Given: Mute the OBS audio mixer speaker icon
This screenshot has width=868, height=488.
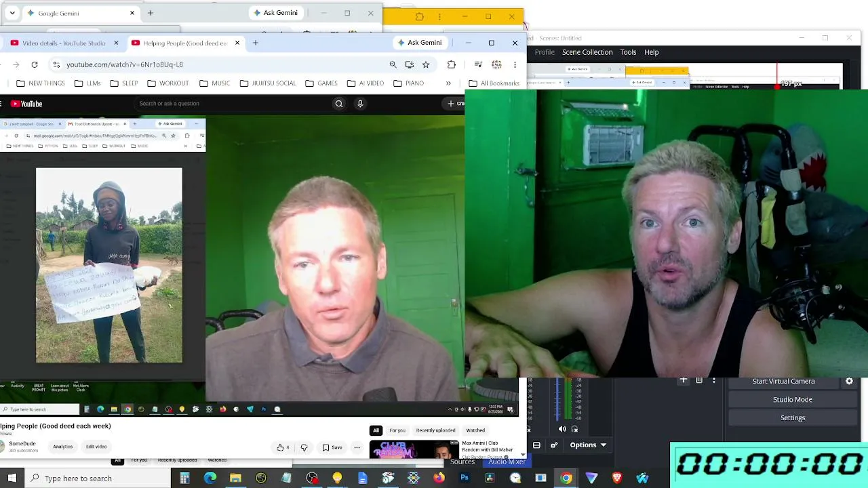Looking at the screenshot, I should tap(562, 428).
